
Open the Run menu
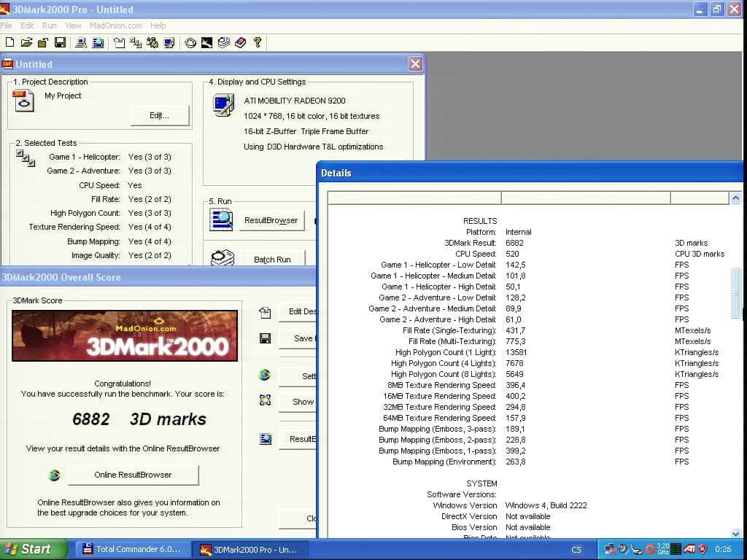[x=49, y=26]
